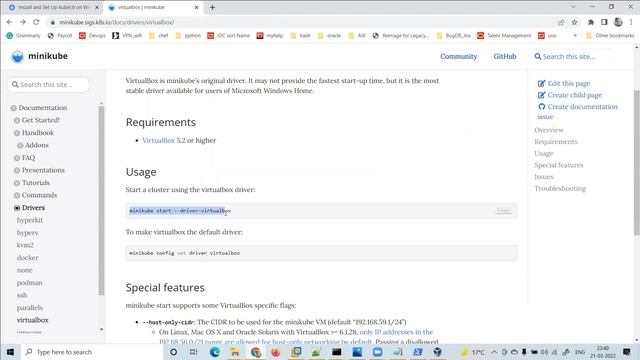This screenshot has height=360, width=640.
Task: Jump to Usage in page contents
Action: coord(544,153)
